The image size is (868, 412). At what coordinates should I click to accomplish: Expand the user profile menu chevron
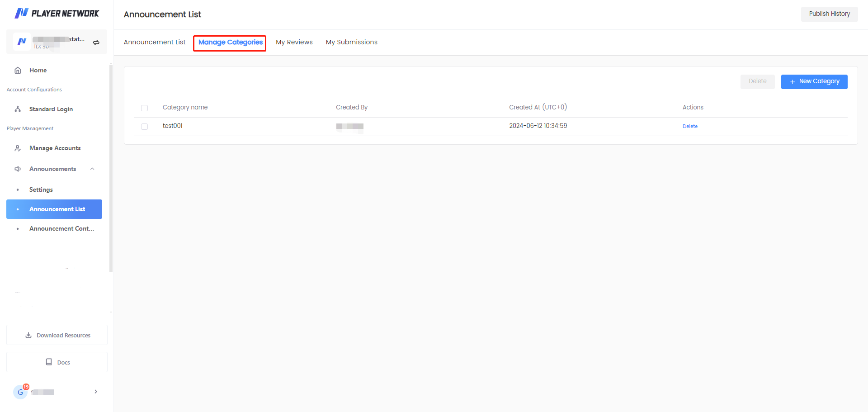96,392
